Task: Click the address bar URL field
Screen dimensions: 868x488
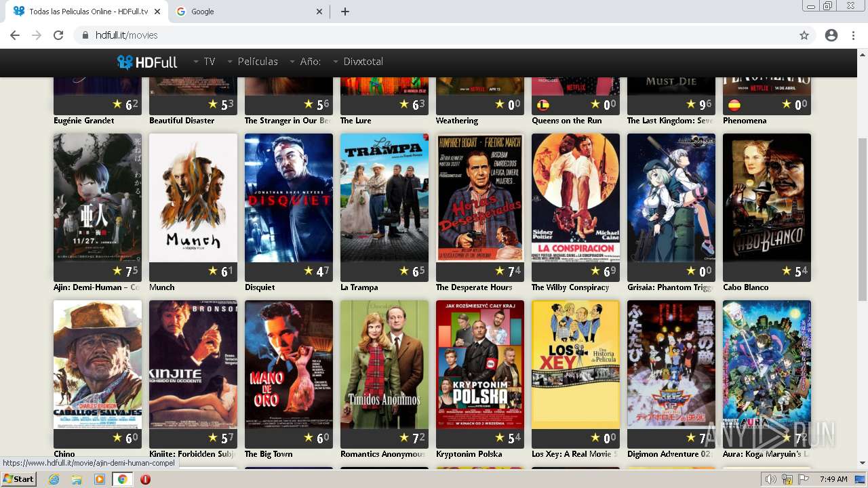Action: 434,35
